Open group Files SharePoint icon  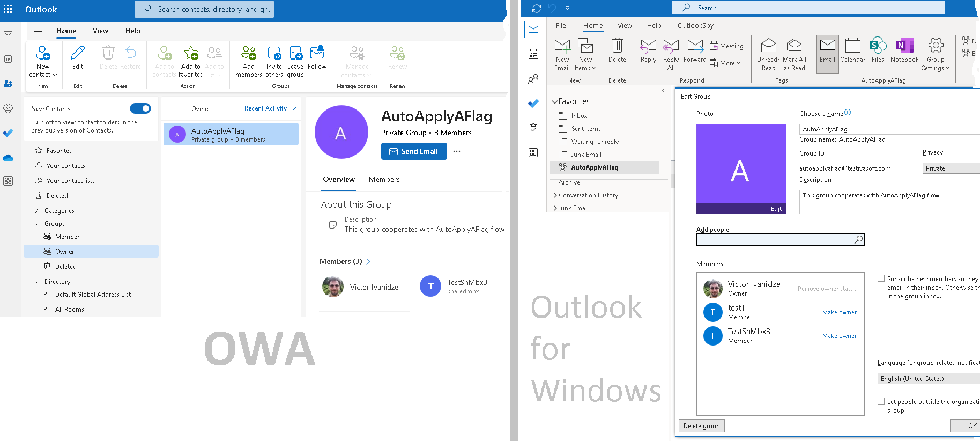(878, 46)
